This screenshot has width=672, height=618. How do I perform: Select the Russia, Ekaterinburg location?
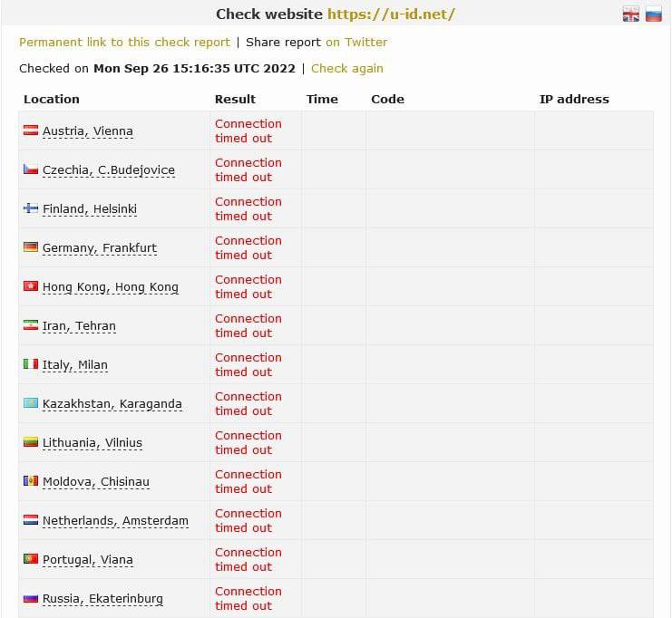(102, 599)
